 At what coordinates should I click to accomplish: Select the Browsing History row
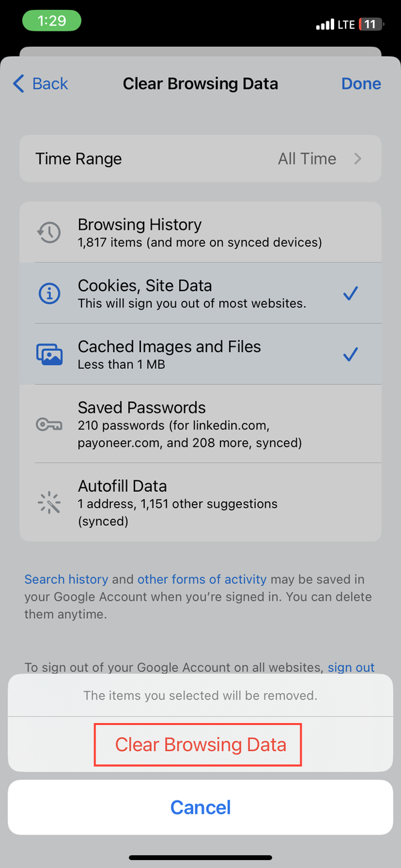click(200, 232)
